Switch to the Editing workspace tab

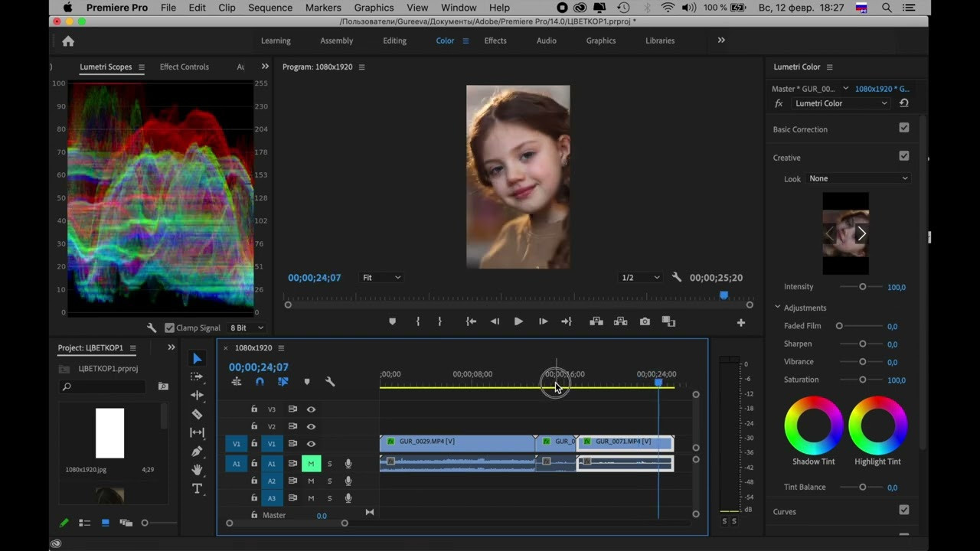[394, 41]
